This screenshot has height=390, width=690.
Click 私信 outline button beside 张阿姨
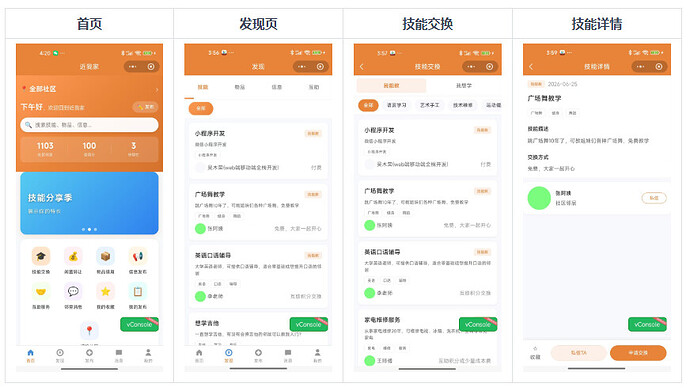pos(654,198)
